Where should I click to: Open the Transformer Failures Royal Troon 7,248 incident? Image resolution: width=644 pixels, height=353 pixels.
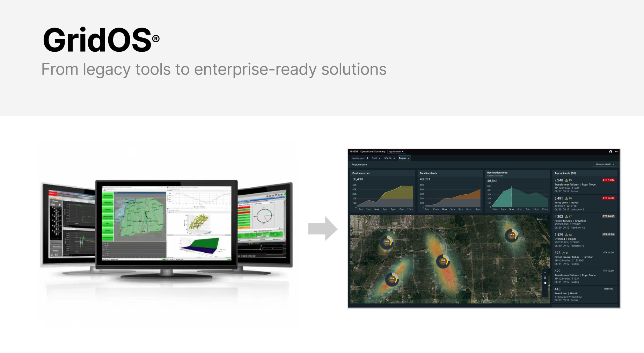585,186
